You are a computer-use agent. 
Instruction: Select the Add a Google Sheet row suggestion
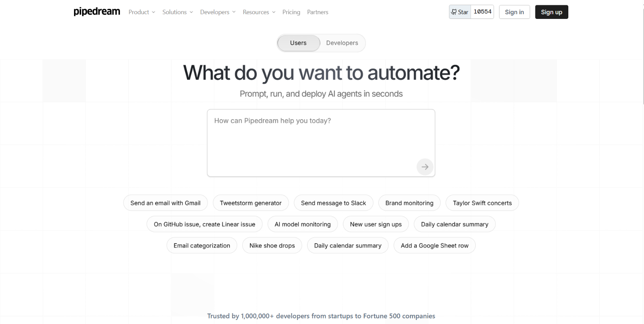(x=435, y=246)
